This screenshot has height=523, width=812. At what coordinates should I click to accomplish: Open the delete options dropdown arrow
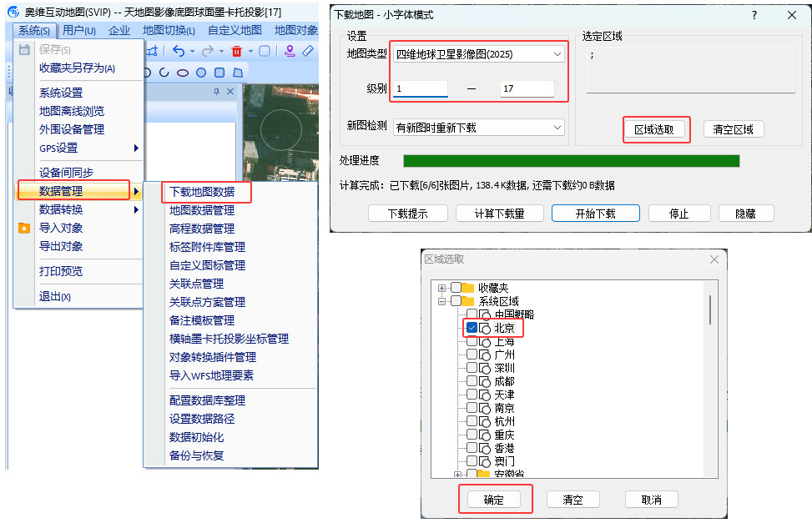[250, 51]
